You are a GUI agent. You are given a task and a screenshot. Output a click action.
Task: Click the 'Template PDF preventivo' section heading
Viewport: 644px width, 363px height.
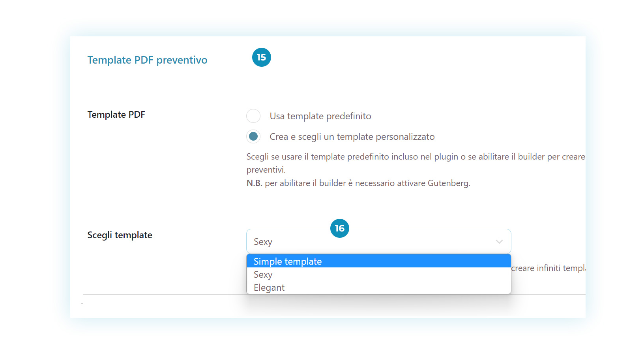147,60
